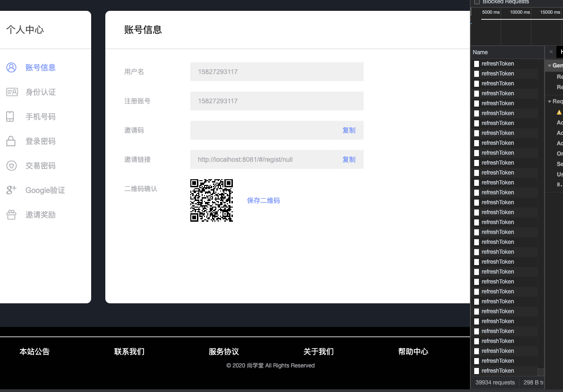Click the QR code image

tap(212, 200)
